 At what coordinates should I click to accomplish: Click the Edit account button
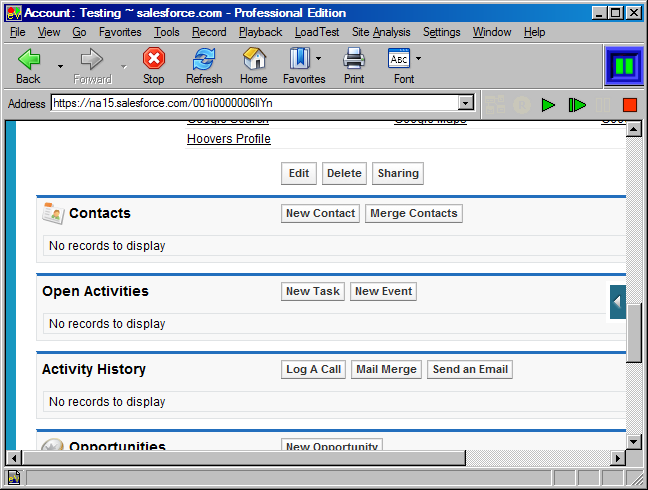(299, 173)
